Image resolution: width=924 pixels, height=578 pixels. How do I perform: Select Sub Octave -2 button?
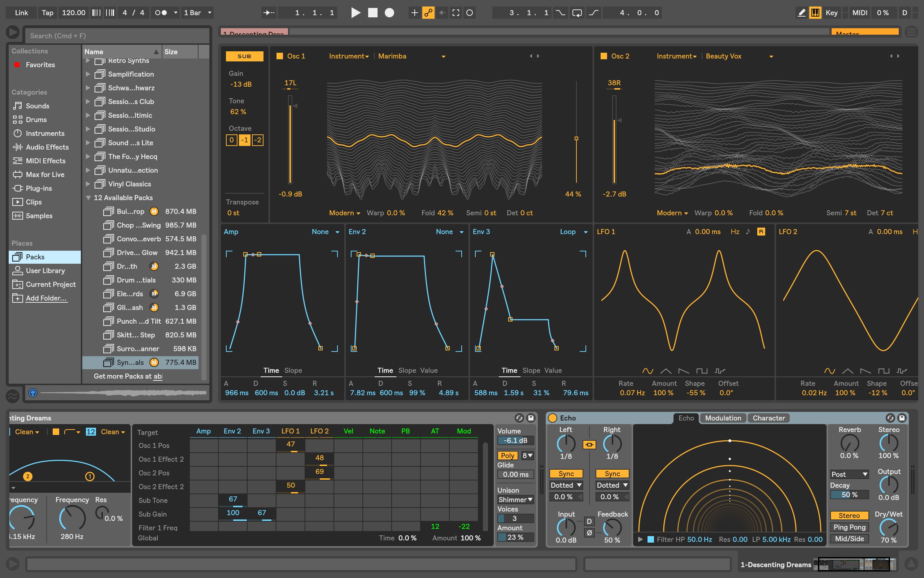click(x=258, y=140)
